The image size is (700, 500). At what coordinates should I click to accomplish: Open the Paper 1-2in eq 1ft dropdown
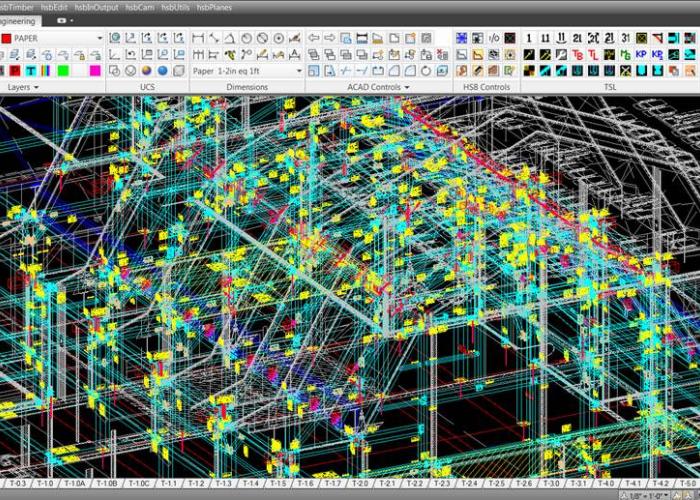click(x=299, y=71)
